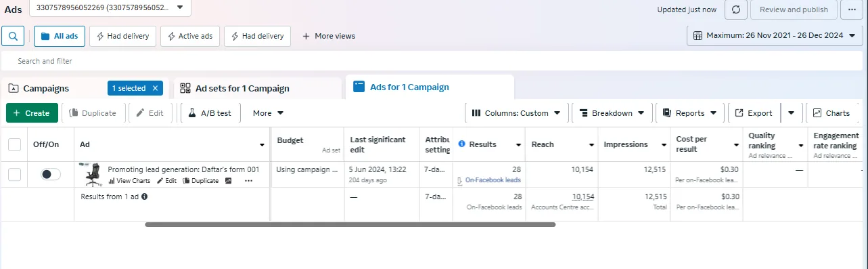Image resolution: width=868 pixels, height=269 pixels.
Task: Click the Review and publish button
Action: (794, 9)
